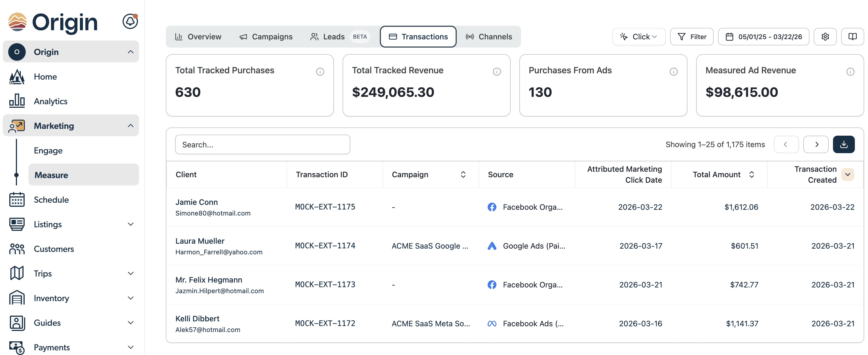Screen dimensions: 868x355
Task: Switch to the Campaigns tab
Action: pos(266,37)
